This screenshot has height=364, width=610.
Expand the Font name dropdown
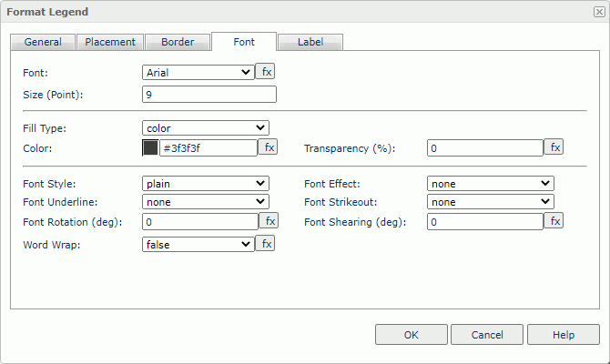click(x=198, y=72)
